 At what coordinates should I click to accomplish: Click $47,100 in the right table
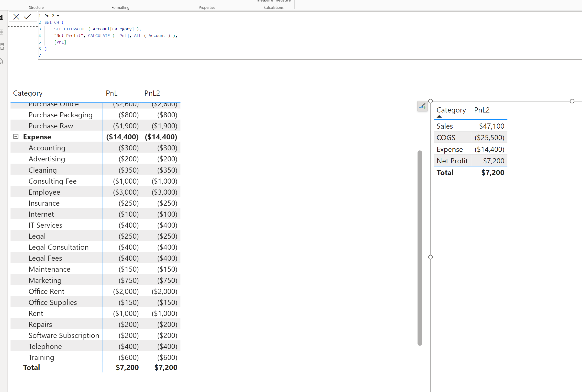pyautogui.click(x=492, y=126)
